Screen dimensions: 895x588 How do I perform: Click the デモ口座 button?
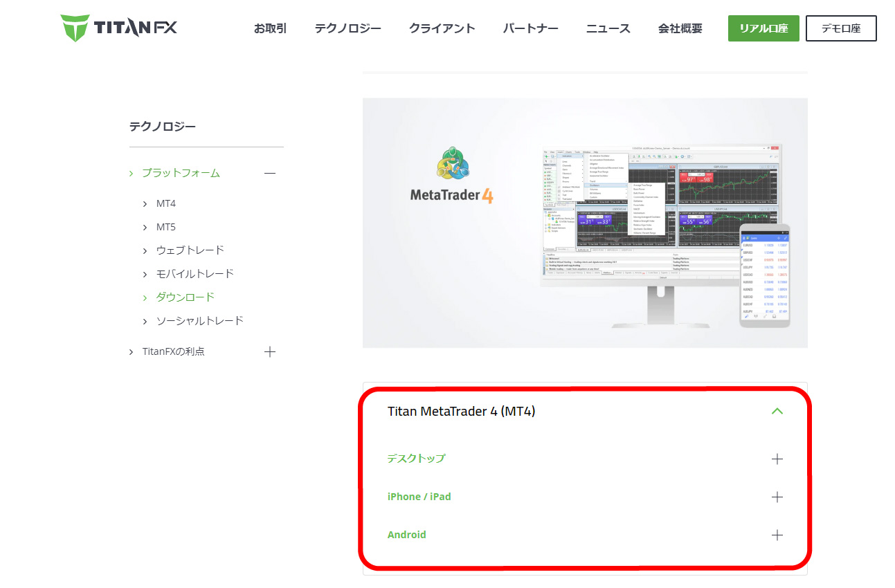[841, 28]
